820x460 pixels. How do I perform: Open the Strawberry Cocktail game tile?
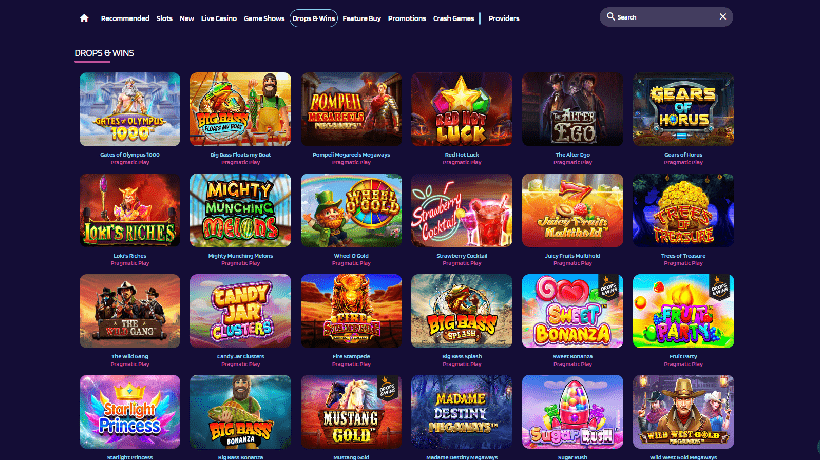pyautogui.click(x=461, y=210)
